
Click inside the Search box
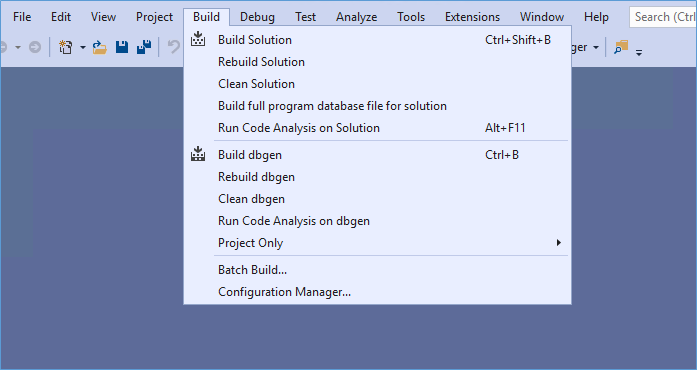pos(663,17)
